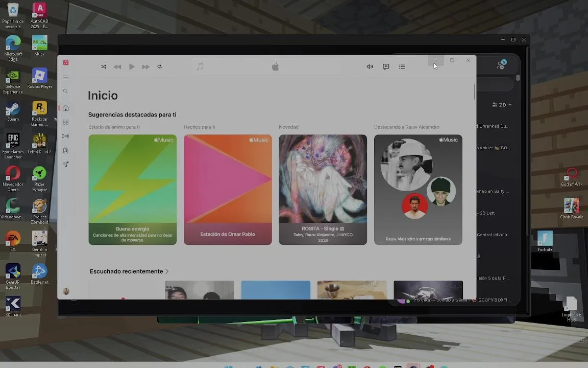The height and width of the screenshot is (368, 588).
Task: Expand the 20 members dropdown in background window
Action: tap(502, 105)
